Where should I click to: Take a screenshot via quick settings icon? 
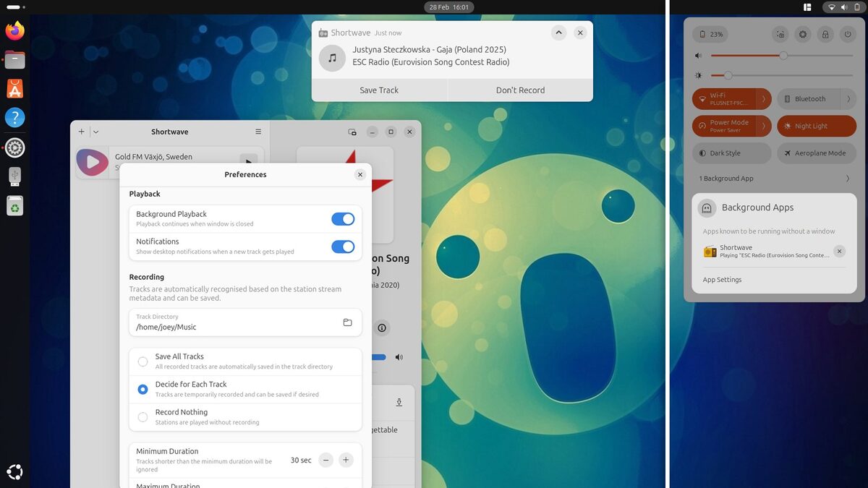780,34
